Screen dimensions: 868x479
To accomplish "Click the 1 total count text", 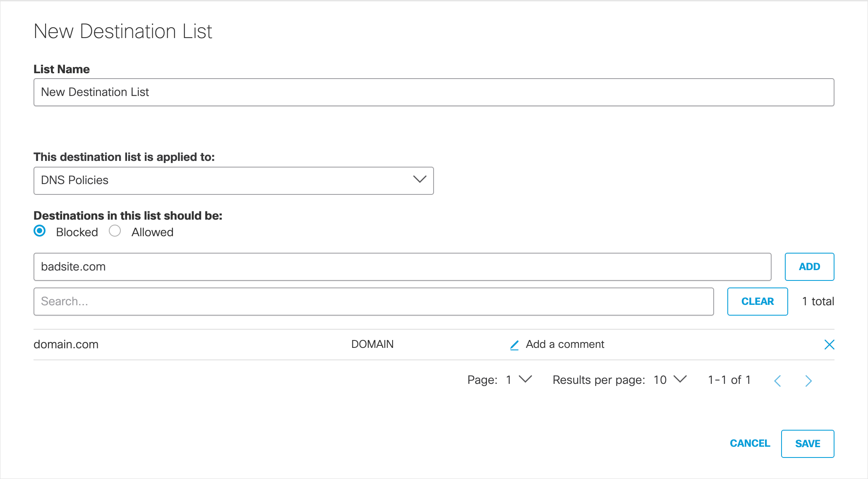I will tap(818, 301).
